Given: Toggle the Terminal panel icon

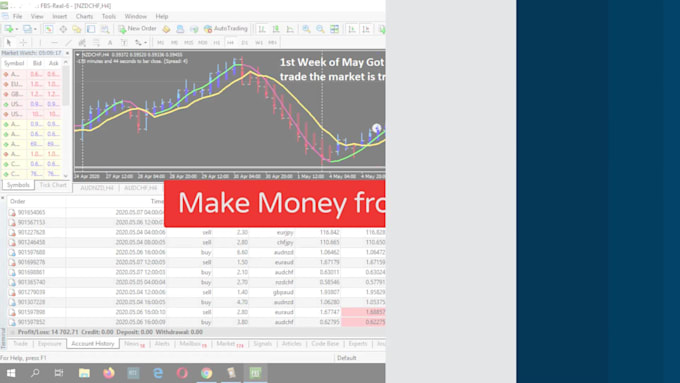Looking at the screenshot, I should (91, 29).
